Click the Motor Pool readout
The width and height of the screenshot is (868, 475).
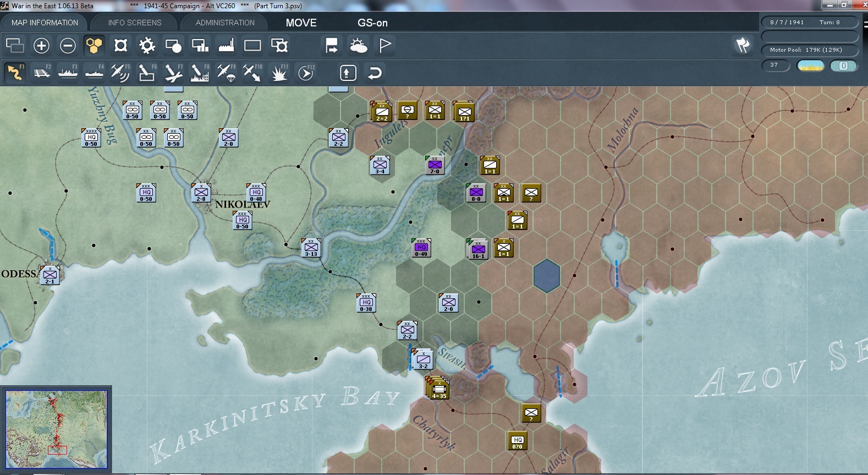coord(810,50)
